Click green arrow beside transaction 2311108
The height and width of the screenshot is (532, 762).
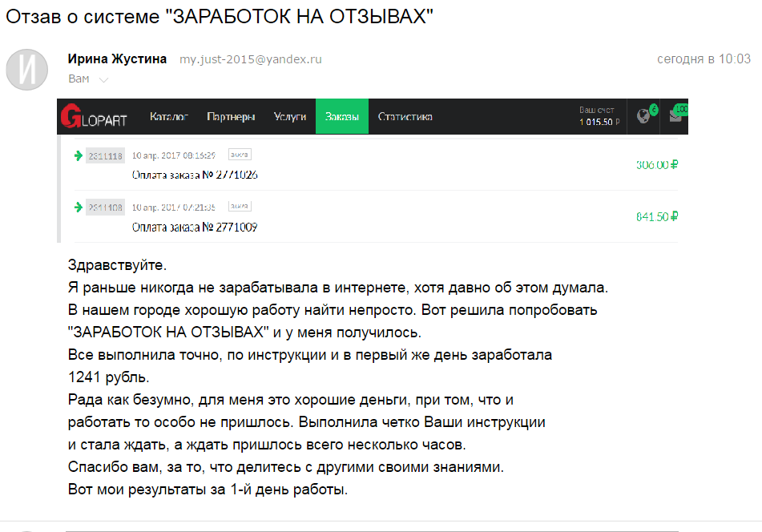(x=78, y=208)
